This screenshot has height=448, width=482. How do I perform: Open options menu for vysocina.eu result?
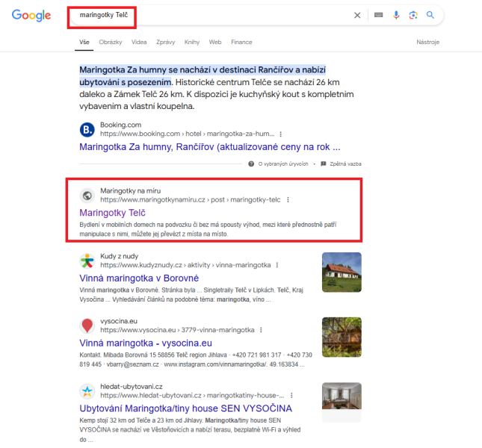coord(261,330)
